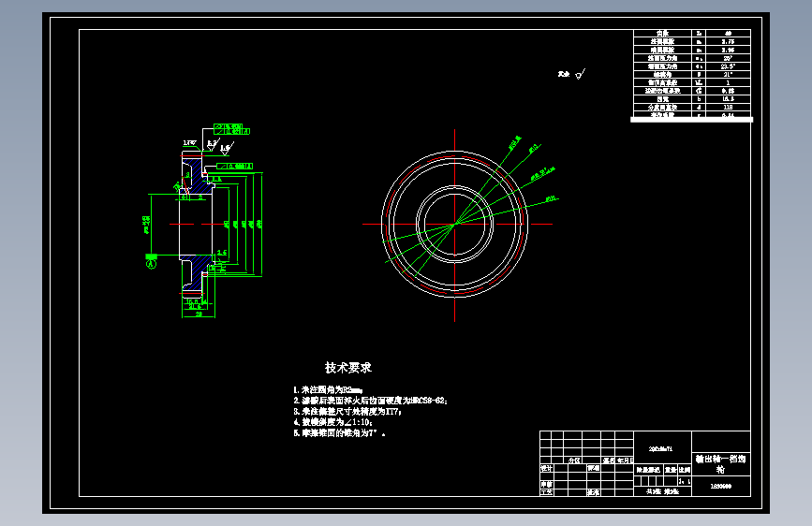This screenshot has width=812, height=526.
Task: Click the datum A circle marker
Action: coord(151,264)
